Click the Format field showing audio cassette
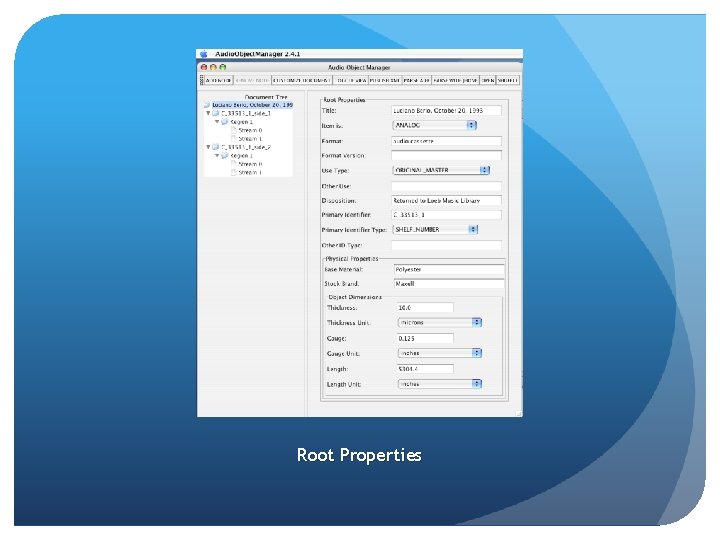This screenshot has width=720, height=540. click(x=446, y=141)
